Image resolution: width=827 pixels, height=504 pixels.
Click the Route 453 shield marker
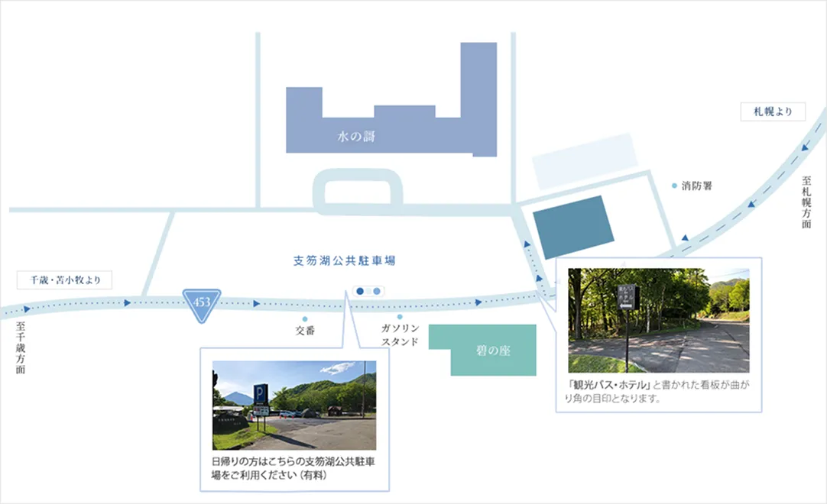(202, 305)
